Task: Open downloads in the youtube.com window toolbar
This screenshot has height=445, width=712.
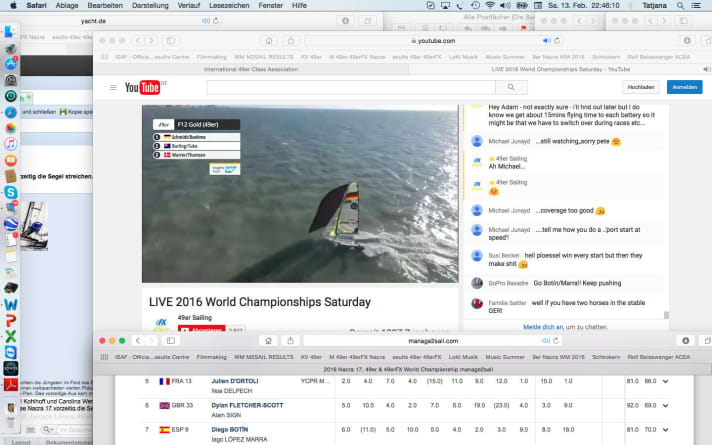Action: point(687,41)
